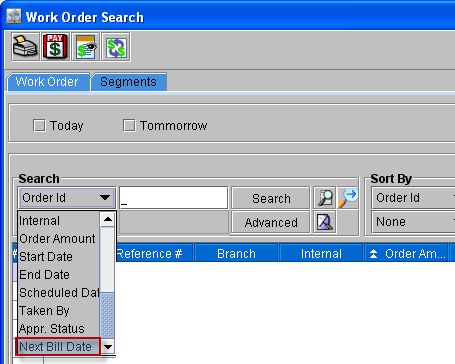Click the Internal column header
Screen dimensions: 455x364
point(321,254)
